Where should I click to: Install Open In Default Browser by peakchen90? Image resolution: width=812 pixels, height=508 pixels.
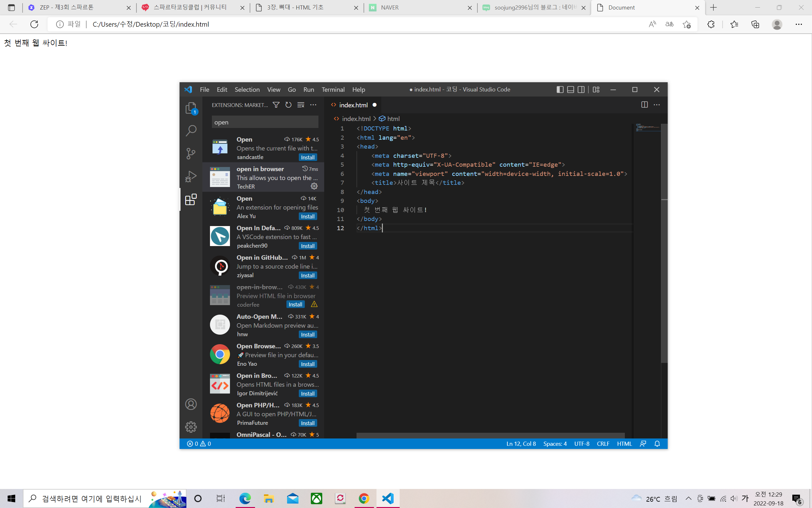pos(307,246)
